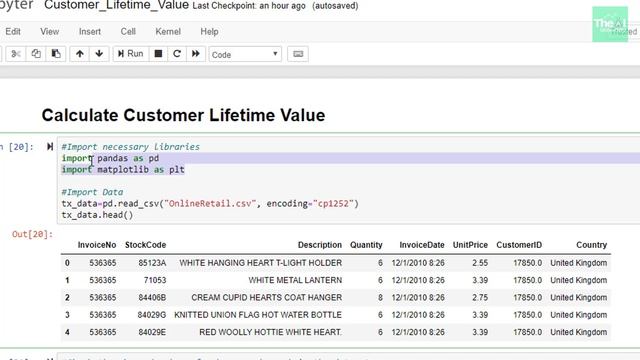The image size is (640, 360).
Task: Click the 'import pandas as pd' code line
Action: 110,158
